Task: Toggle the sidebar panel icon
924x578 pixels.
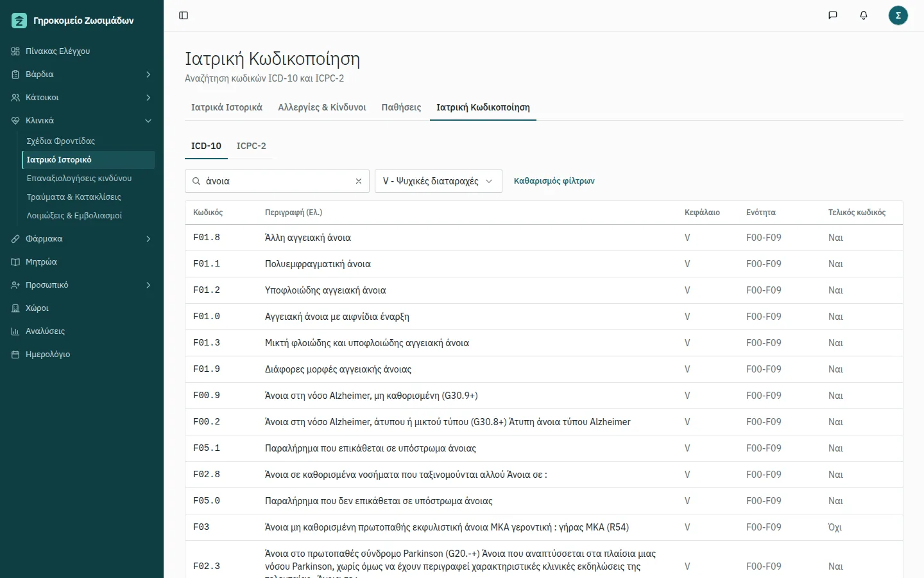Action: click(184, 15)
